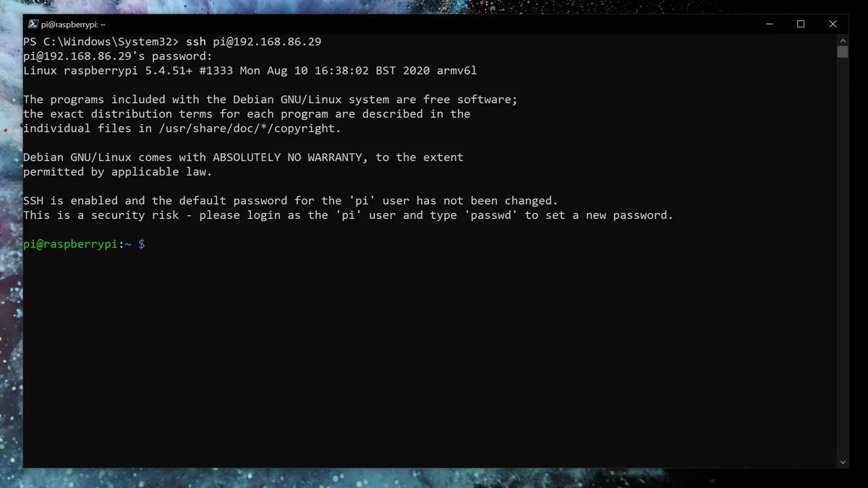Click the scrollbar up arrow
Screen dimensions: 868x488
pyautogui.click(x=842, y=40)
